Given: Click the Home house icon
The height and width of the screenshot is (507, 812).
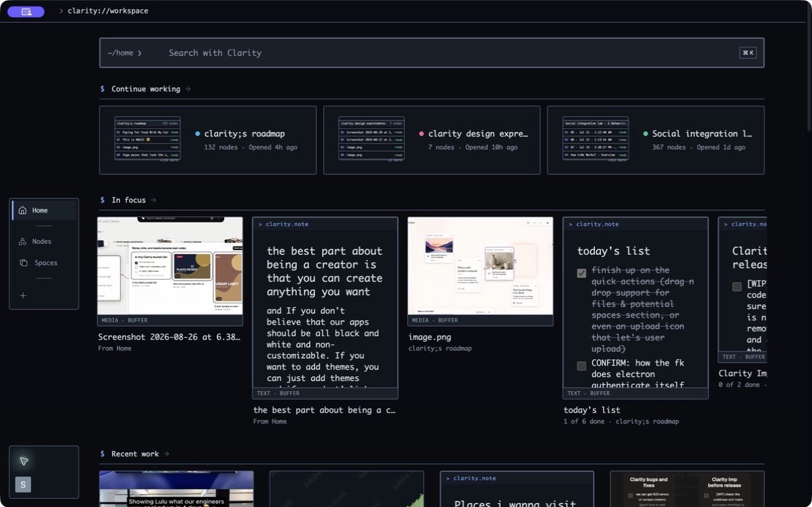Looking at the screenshot, I should (22, 211).
